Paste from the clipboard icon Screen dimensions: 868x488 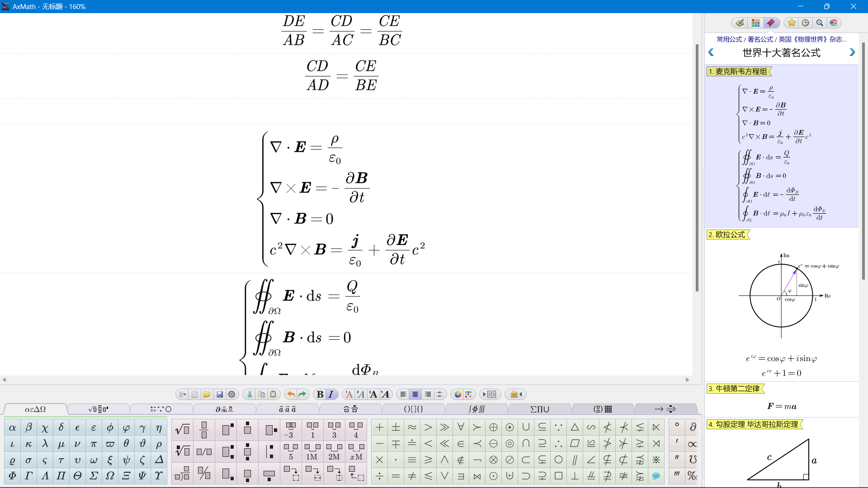[x=273, y=394]
